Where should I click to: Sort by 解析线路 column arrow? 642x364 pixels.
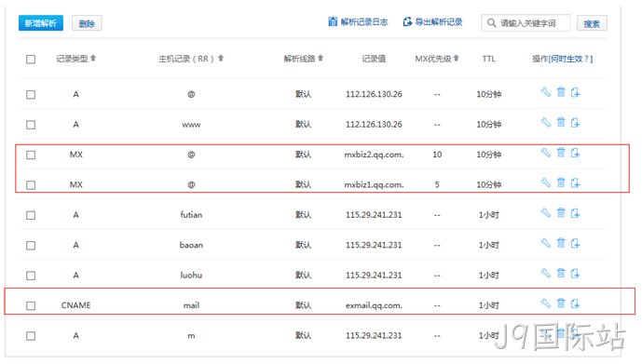[x=321, y=58]
